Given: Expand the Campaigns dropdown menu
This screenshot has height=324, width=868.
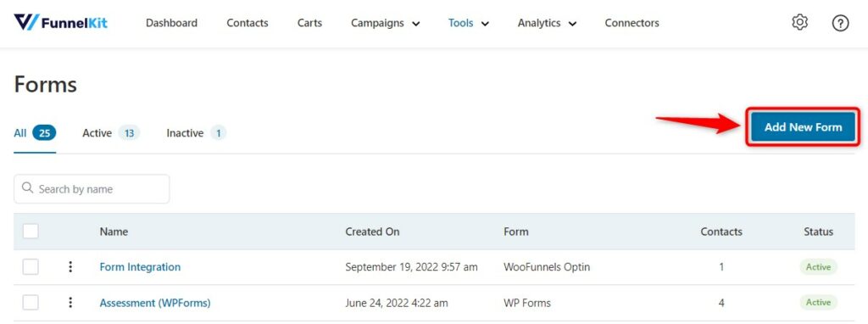Looking at the screenshot, I should 386,23.
